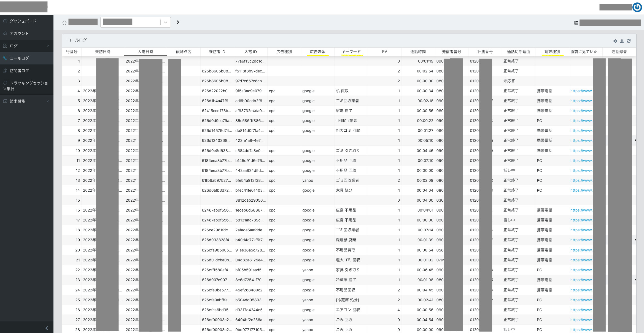Sort by 観測点名 column header
Screen dimensions: 644x333
point(184,52)
